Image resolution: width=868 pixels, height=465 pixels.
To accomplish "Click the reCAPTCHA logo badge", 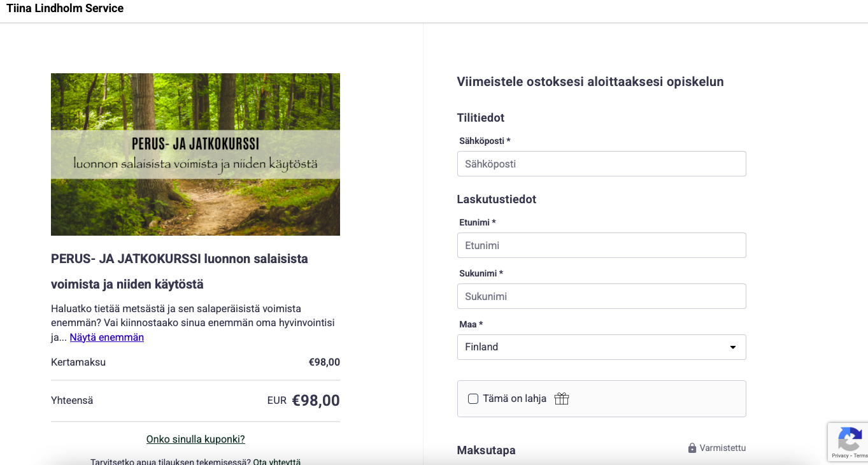I will pos(850,438).
